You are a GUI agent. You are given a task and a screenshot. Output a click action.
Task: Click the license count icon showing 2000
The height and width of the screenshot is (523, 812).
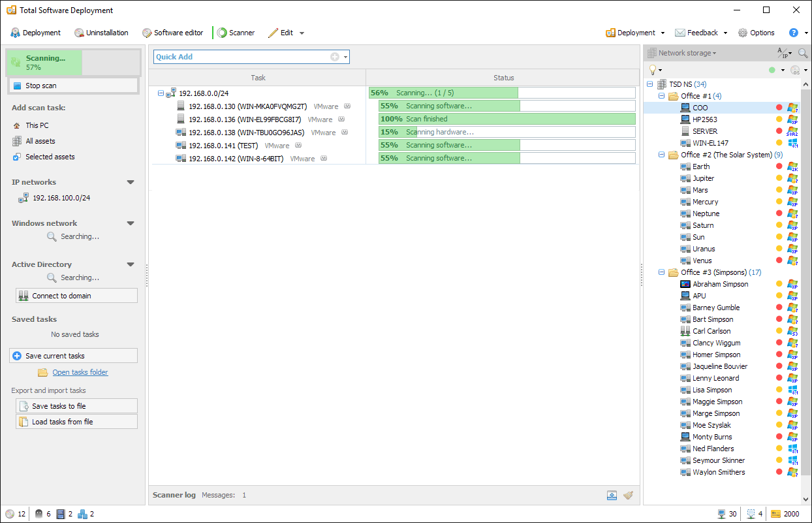(776, 514)
